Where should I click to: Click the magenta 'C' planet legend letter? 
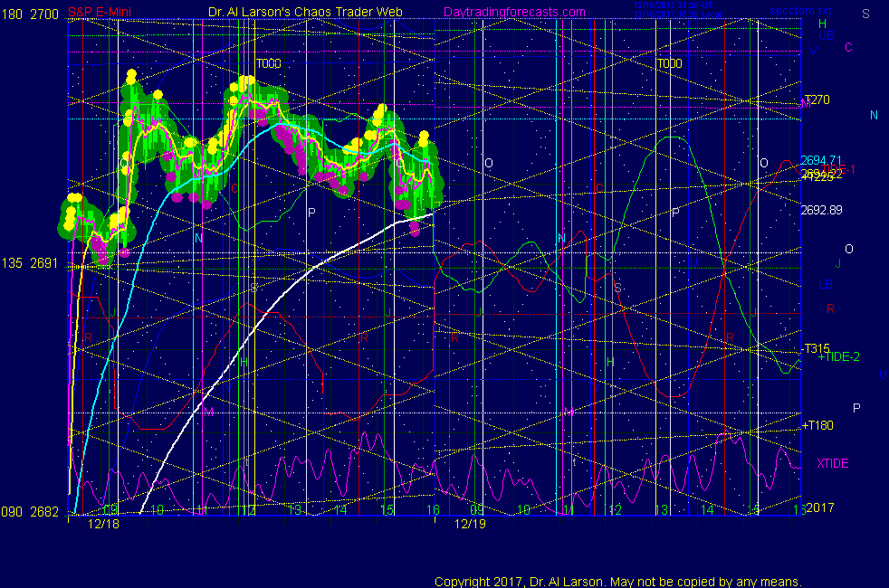849,48
